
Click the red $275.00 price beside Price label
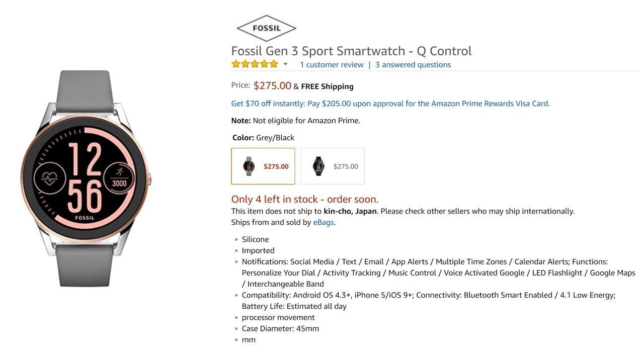(x=272, y=86)
